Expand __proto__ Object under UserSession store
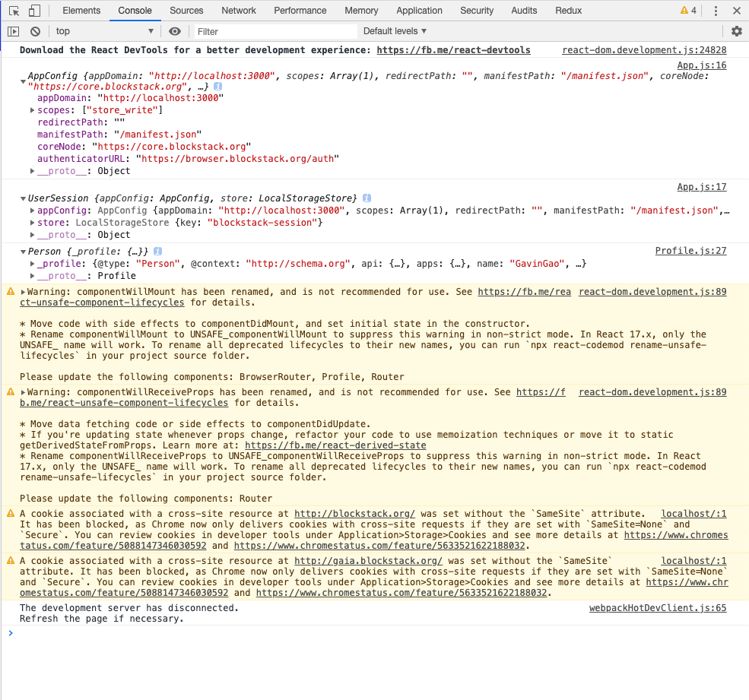This screenshot has height=700, width=749. pos(33,235)
